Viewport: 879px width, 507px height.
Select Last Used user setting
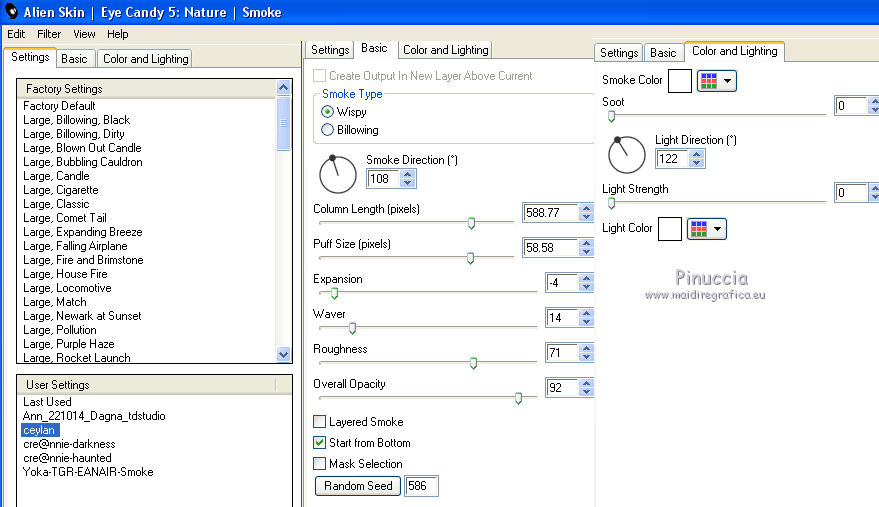point(47,402)
